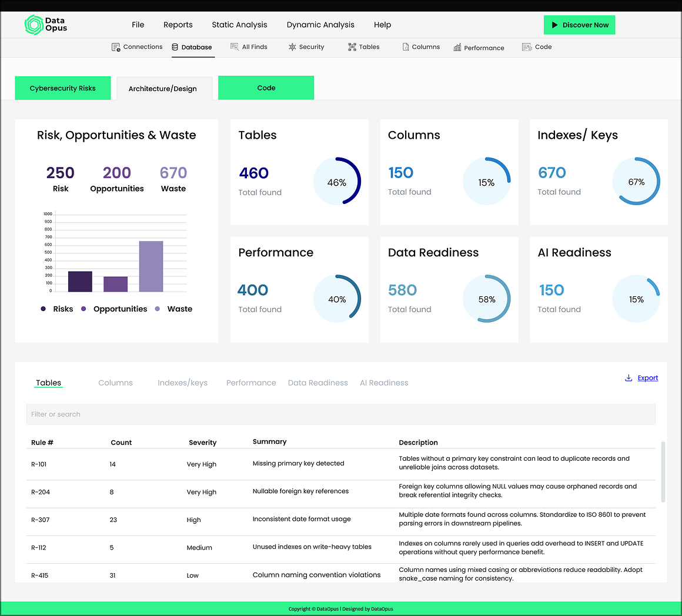The height and width of the screenshot is (616, 682).
Task: Click the Code toolbar icon
Action: pyautogui.click(x=527, y=47)
